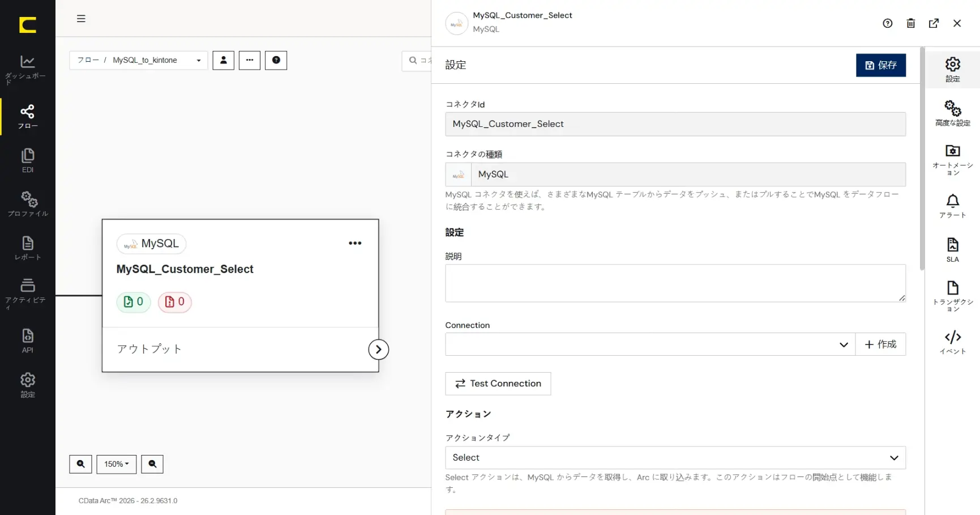Click the アクション section heading
Screen dimensions: 980x515
tap(468, 414)
